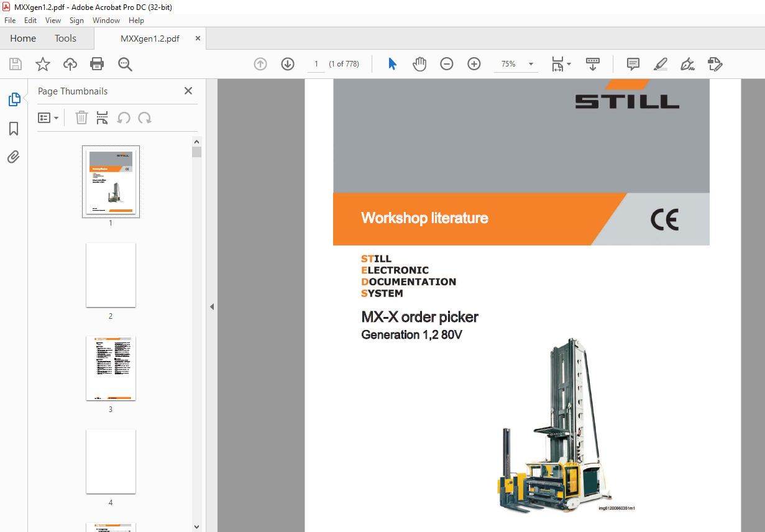Zoom out with the minus icon

coord(447,64)
